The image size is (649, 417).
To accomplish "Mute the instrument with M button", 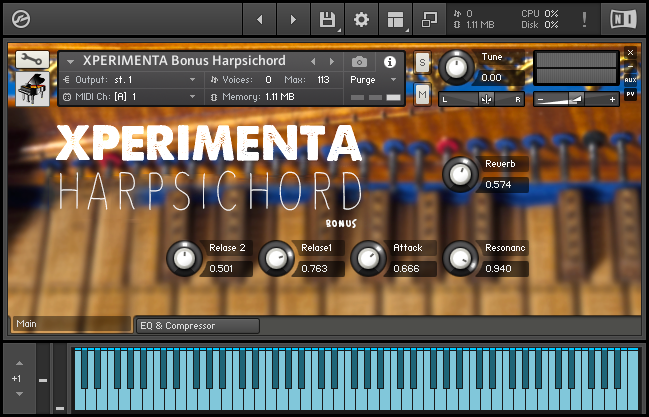I will pyautogui.click(x=422, y=95).
